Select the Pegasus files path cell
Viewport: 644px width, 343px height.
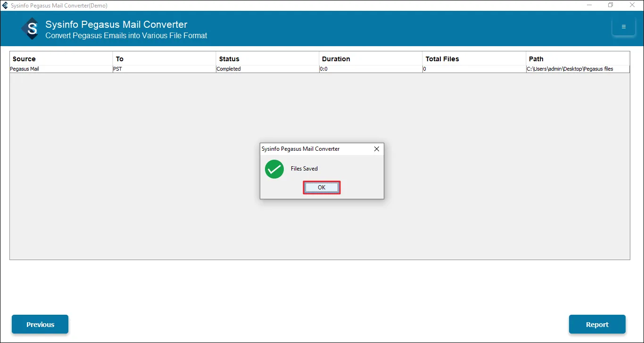tap(578, 69)
